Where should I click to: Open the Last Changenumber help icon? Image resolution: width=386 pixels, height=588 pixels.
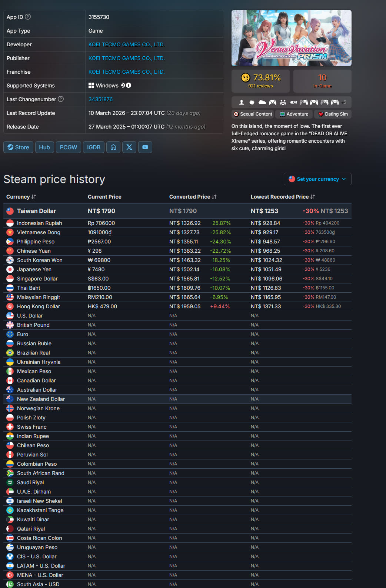point(61,99)
